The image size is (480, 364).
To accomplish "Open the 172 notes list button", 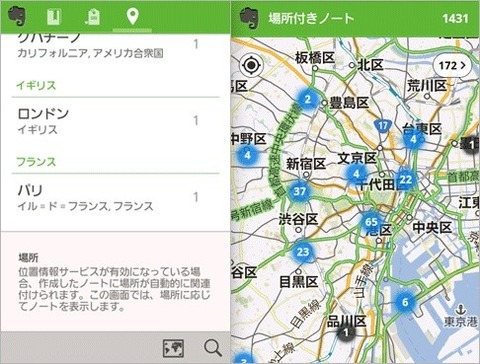I will [x=452, y=65].
